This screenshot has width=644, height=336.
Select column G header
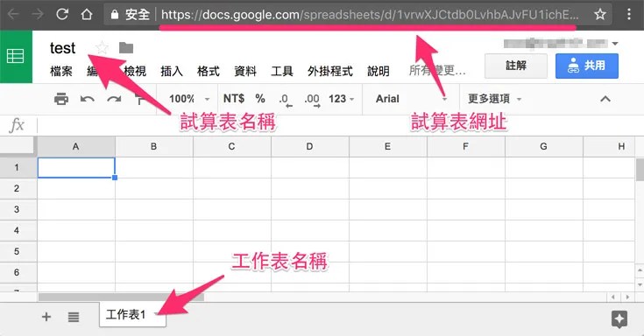[x=543, y=146]
